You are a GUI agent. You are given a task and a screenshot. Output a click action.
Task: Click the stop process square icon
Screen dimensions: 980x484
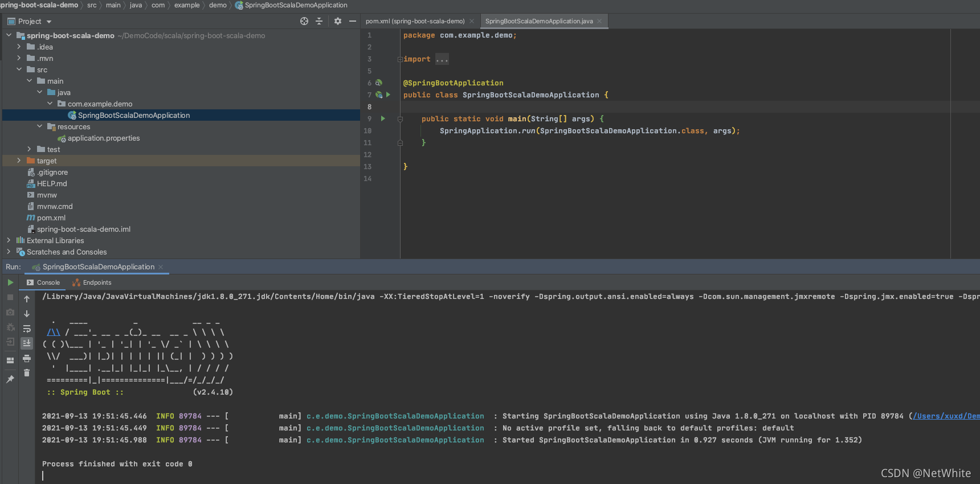[10, 297]
